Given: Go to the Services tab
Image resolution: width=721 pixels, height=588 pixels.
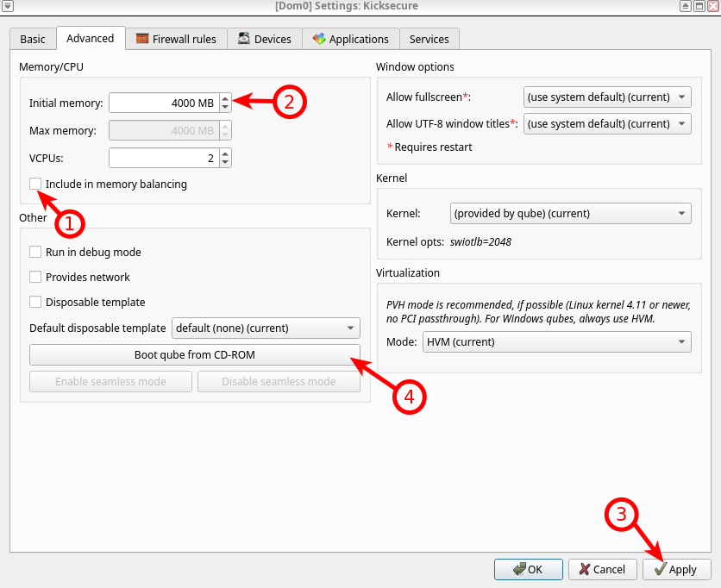Looking at the screenshot, I should [x=429, y=39].
